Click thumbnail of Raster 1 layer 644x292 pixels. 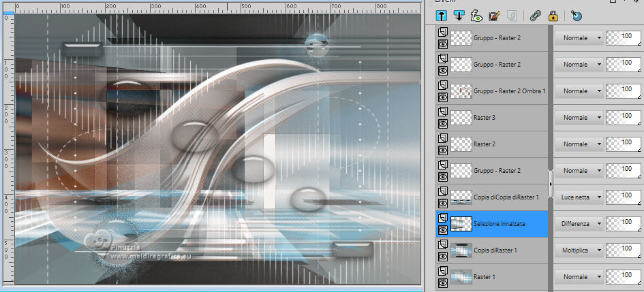tap(461, 277)
